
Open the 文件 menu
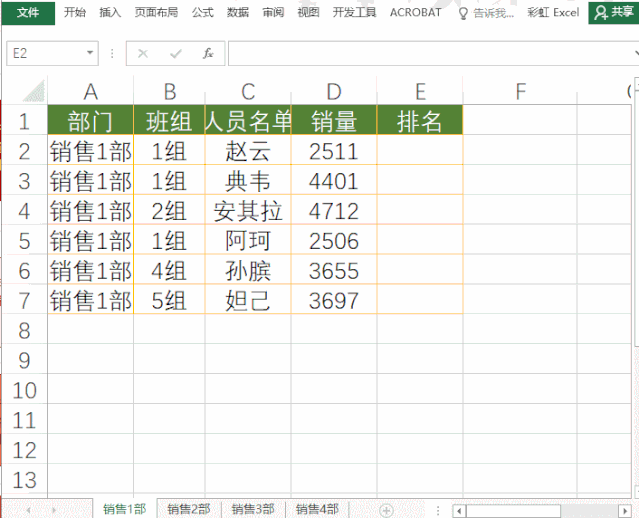pos(28,13)
